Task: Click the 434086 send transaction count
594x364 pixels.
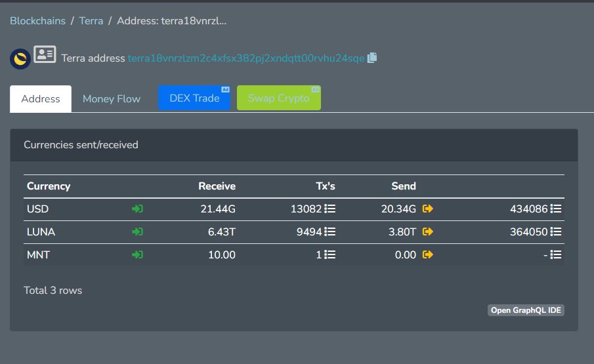Action: (x=529, y=209)
